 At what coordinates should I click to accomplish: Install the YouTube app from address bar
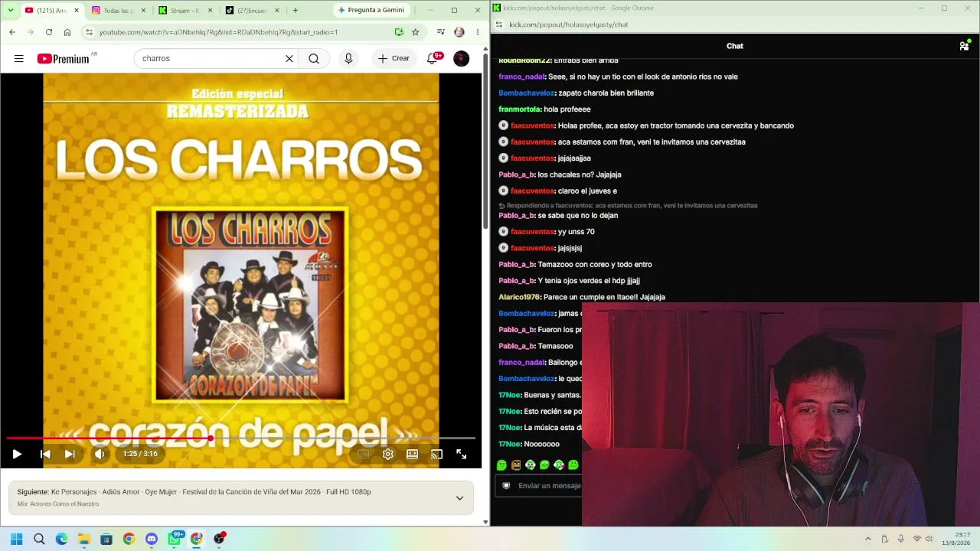pos(399,32)
